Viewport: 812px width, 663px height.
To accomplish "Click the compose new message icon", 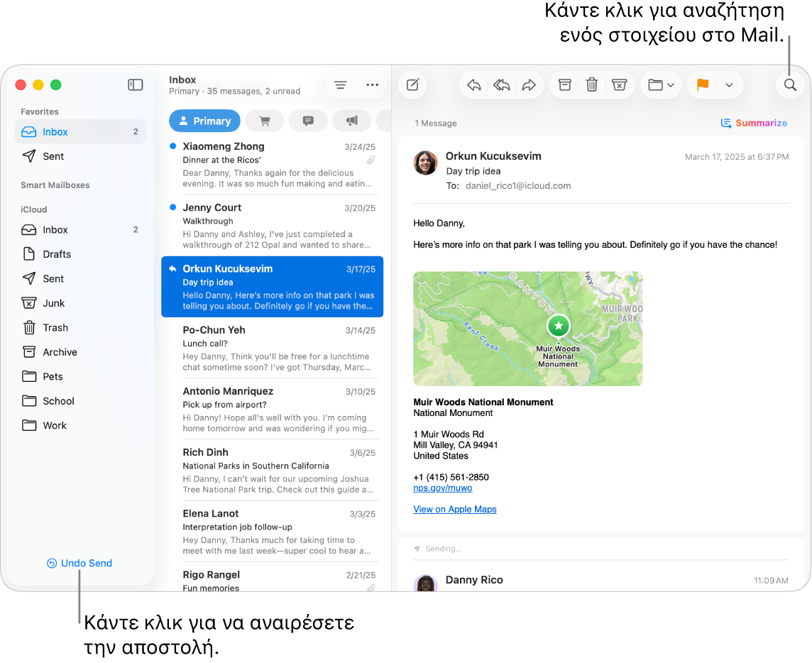I will [412, 85].
